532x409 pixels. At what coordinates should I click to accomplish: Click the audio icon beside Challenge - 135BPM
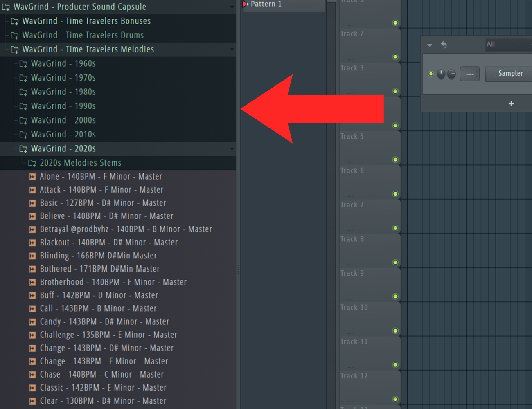32,335
